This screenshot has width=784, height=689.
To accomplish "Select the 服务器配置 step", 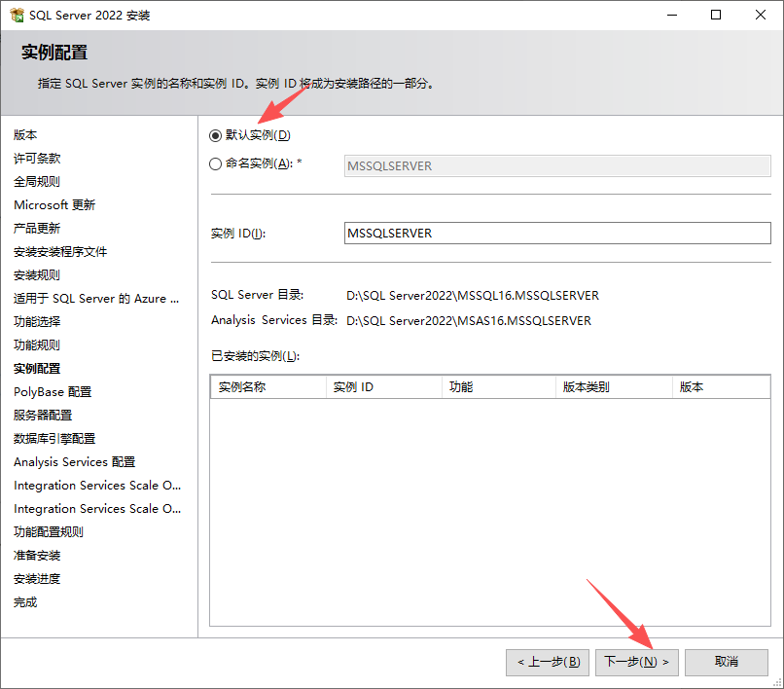I will [x=43, y=416].
